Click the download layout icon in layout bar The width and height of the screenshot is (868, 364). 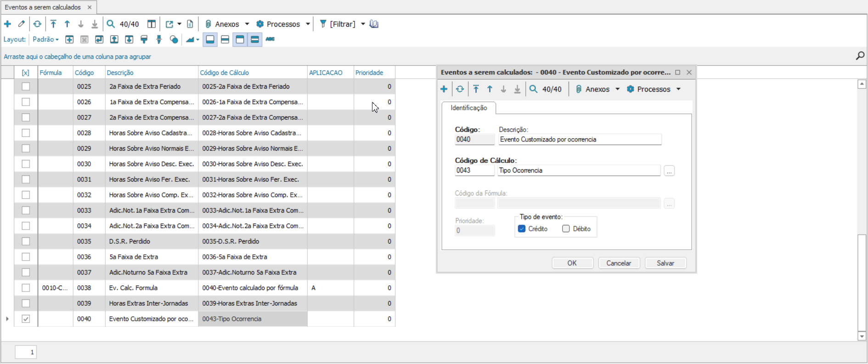130,39
